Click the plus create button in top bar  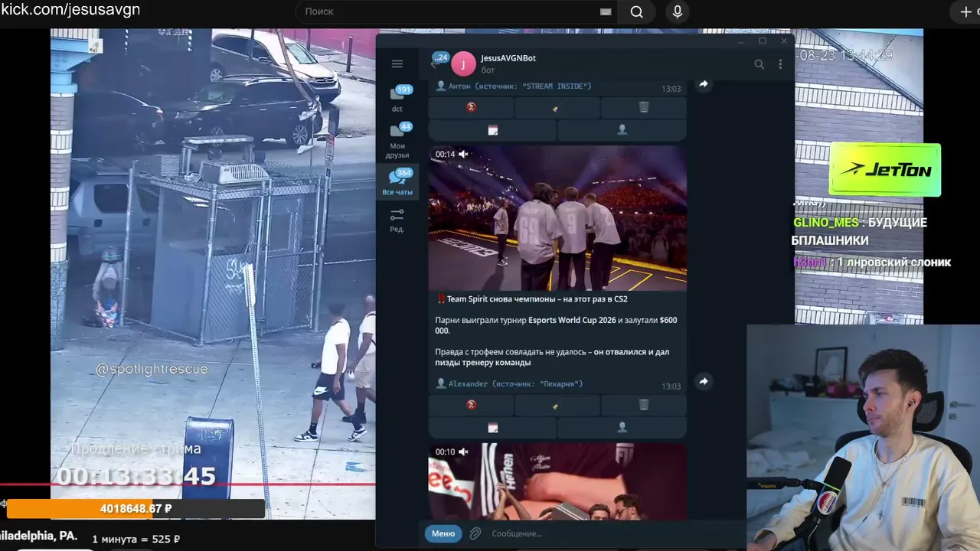(x=965, y=11)
